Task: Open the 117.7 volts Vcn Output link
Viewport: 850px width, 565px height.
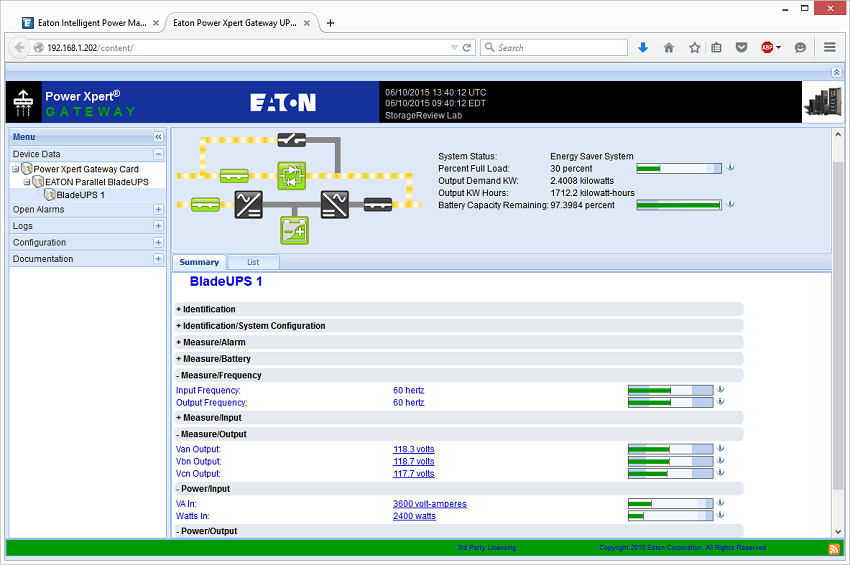Action: 414,473
